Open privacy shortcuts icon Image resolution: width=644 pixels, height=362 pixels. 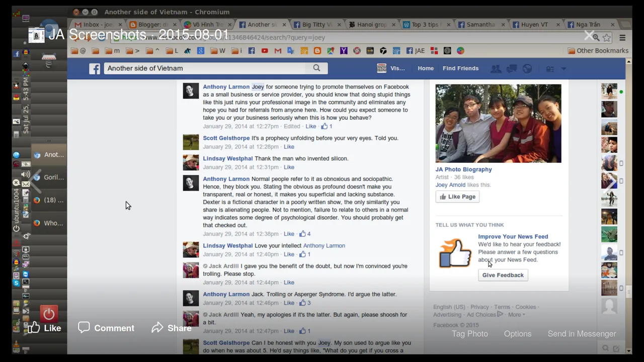coord(550,69)
